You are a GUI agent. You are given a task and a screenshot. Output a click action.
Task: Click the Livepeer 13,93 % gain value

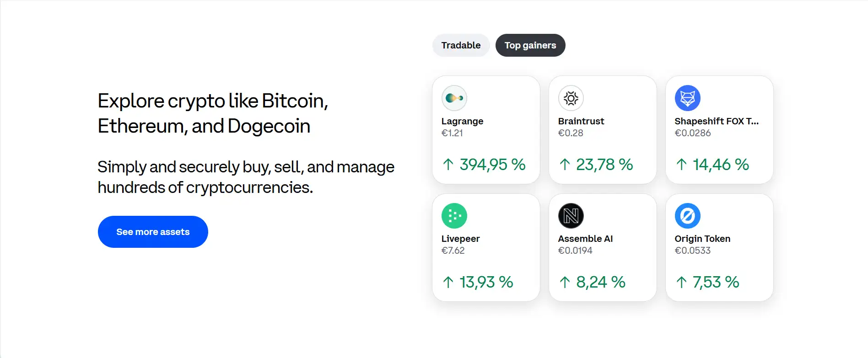point(486,282)
